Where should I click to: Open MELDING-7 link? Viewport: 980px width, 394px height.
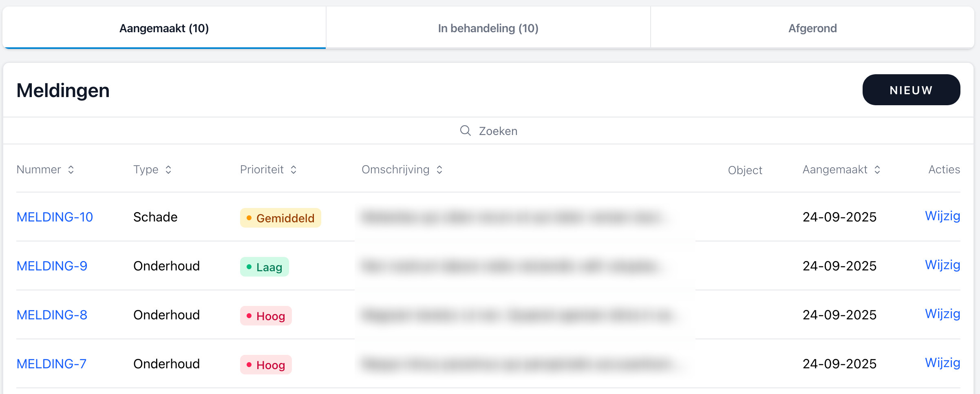pos(51,364)
